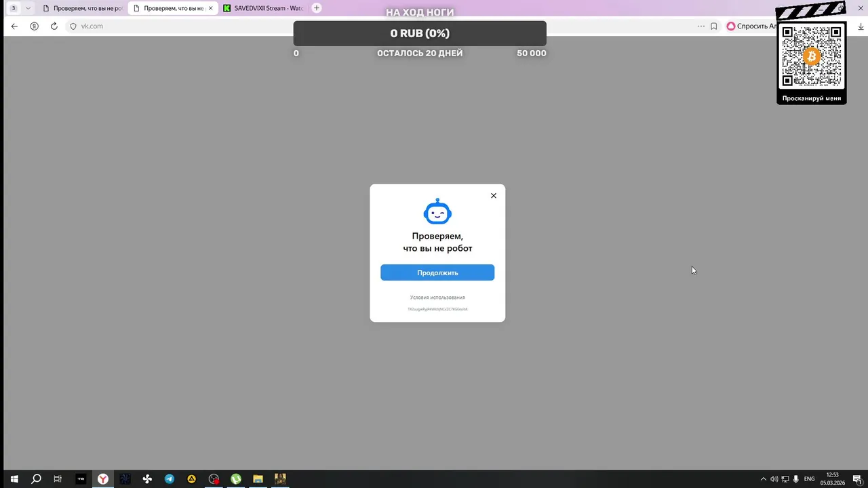Screen dimensions: 868x488
Task: Open uTorrent from the taskbar
Action: click(x=236, y=479)
